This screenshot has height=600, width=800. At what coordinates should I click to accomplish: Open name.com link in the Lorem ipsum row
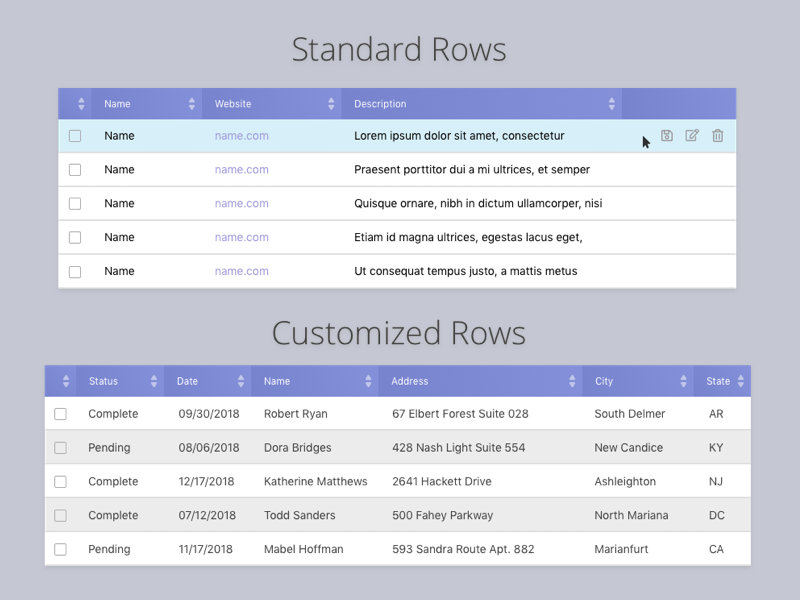point(241,136)
